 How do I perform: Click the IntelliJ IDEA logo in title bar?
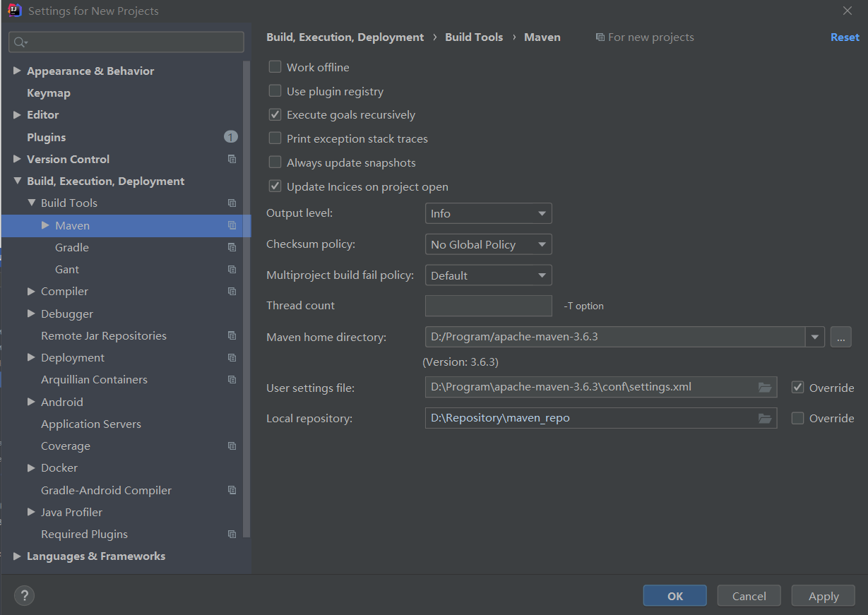pyautogui.click(x=14, y=11)
